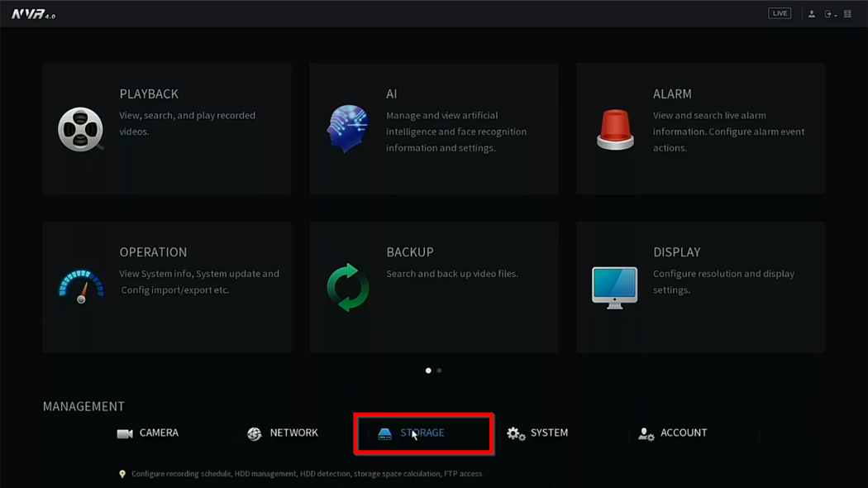This screenshot has height=488, width=868.
Task: Select the first page indicator dot
Action: coord(428,371)
